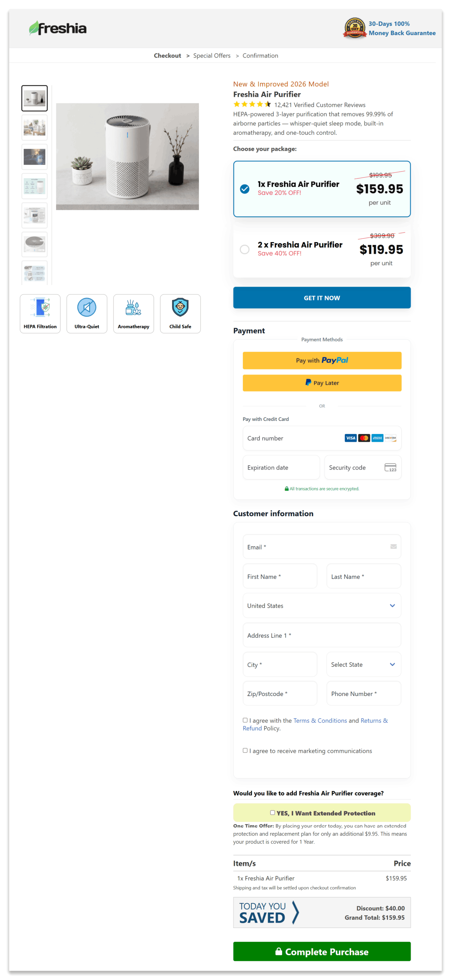Select the sixth product thumbnail

coord(35,244)
